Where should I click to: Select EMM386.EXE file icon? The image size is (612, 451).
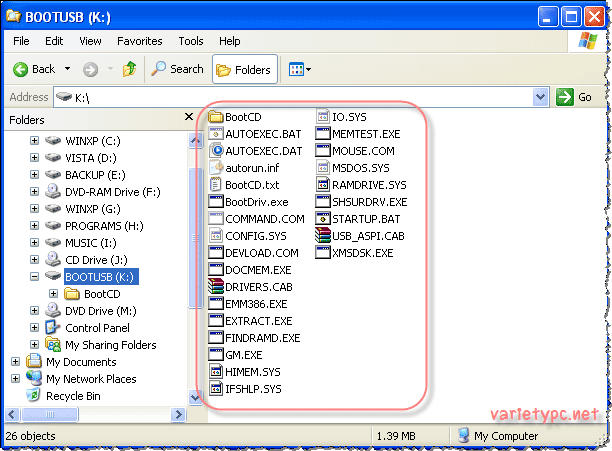click(215, 304)
